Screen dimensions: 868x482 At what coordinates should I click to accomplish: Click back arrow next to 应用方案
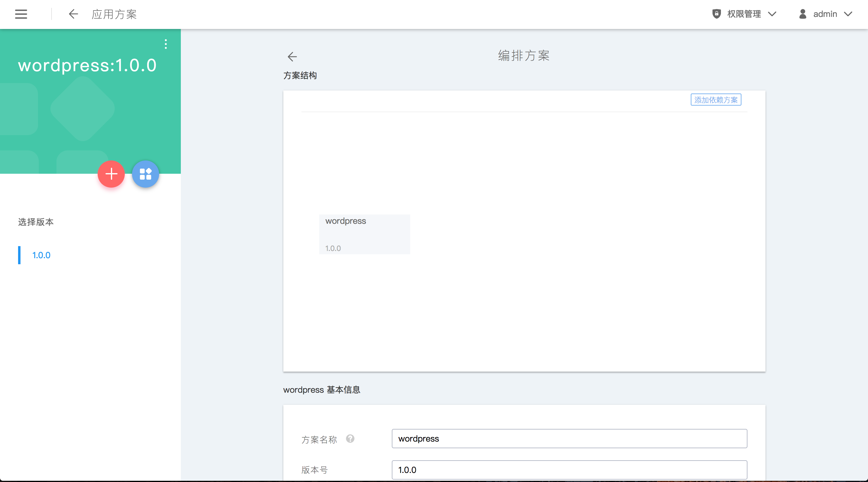tap(73, 14)
